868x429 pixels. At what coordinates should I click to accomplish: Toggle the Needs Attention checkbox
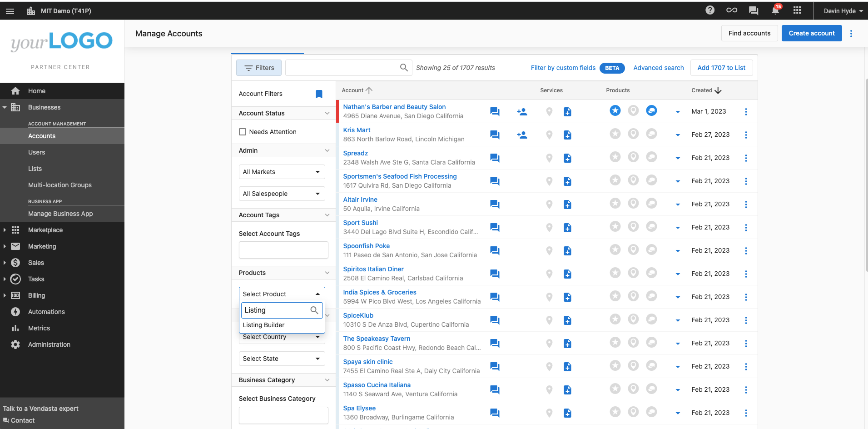click(x=243, y=132)
